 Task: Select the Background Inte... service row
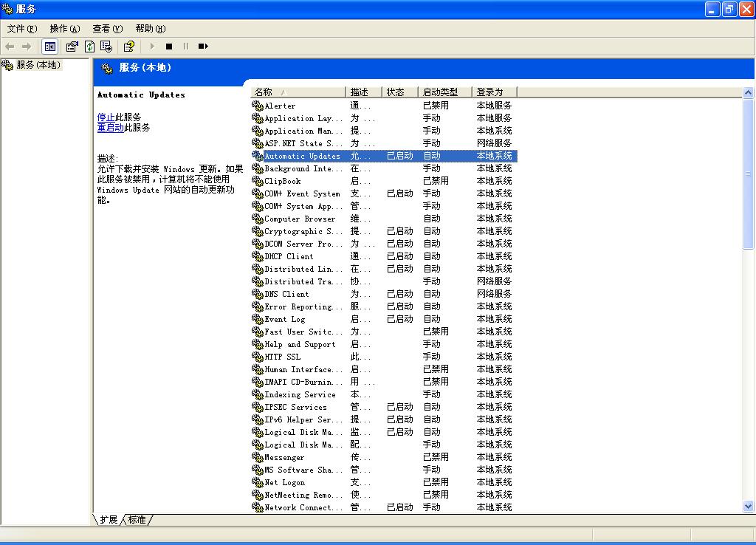[384, 168]
